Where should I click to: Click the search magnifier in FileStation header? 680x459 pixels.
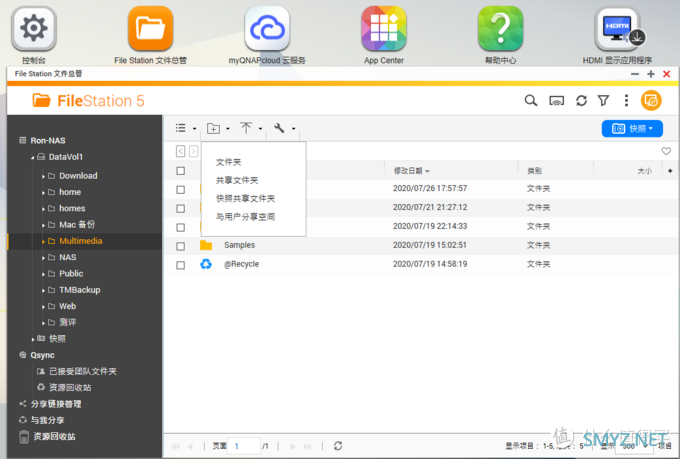click(x=531, y=101)
